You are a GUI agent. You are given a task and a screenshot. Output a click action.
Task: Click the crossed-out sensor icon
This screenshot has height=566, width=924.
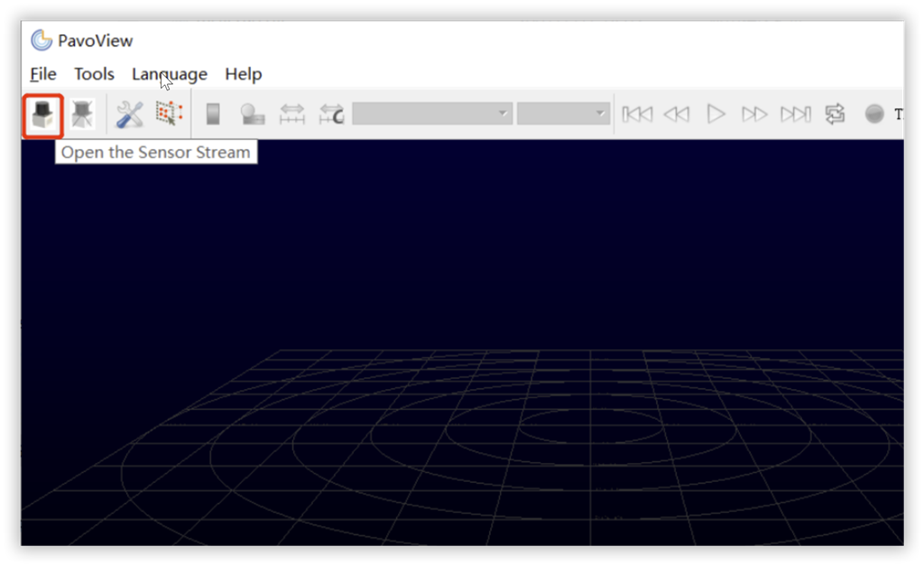[x=82, y=114]
